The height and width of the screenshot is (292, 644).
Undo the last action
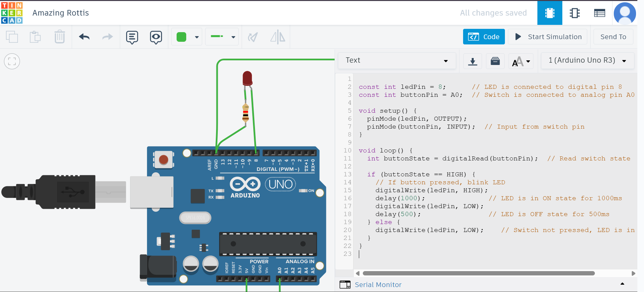[84, 37]
